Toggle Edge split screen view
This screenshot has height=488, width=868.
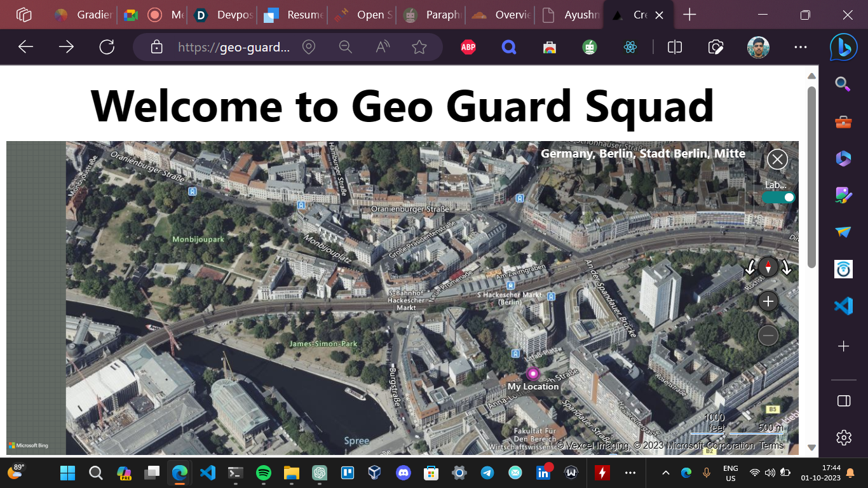(675, 47)
